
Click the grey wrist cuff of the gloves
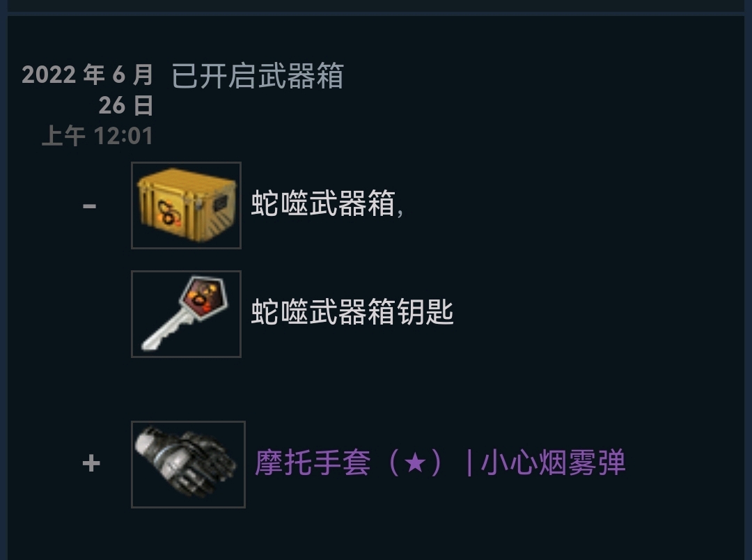pos(146,442)
